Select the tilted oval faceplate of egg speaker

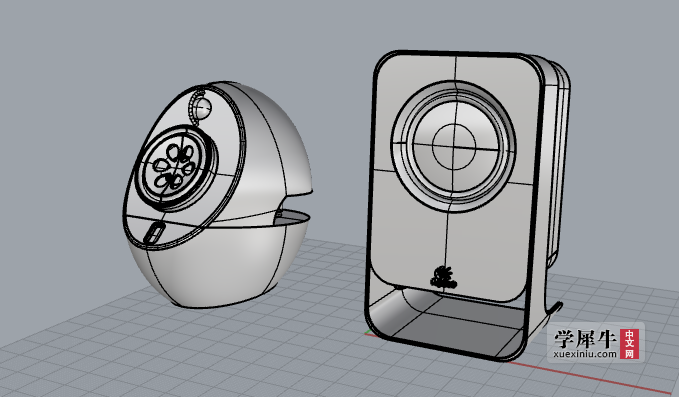click(x=182, y=169)
